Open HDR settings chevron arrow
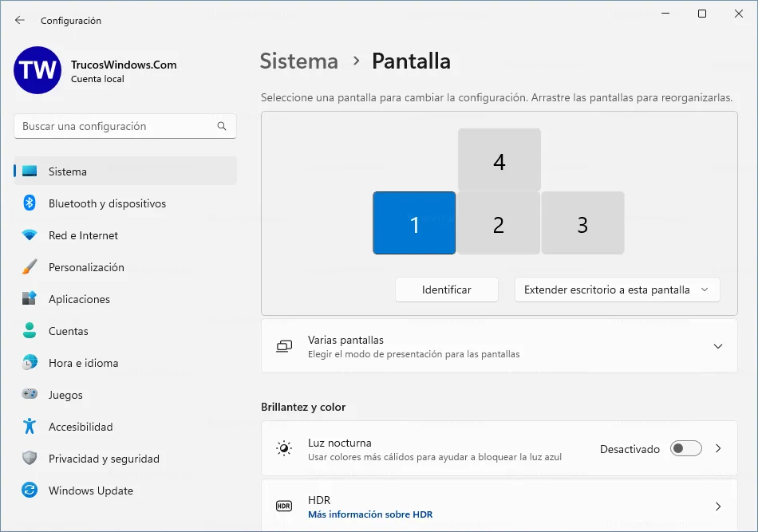 coord(718,506)
